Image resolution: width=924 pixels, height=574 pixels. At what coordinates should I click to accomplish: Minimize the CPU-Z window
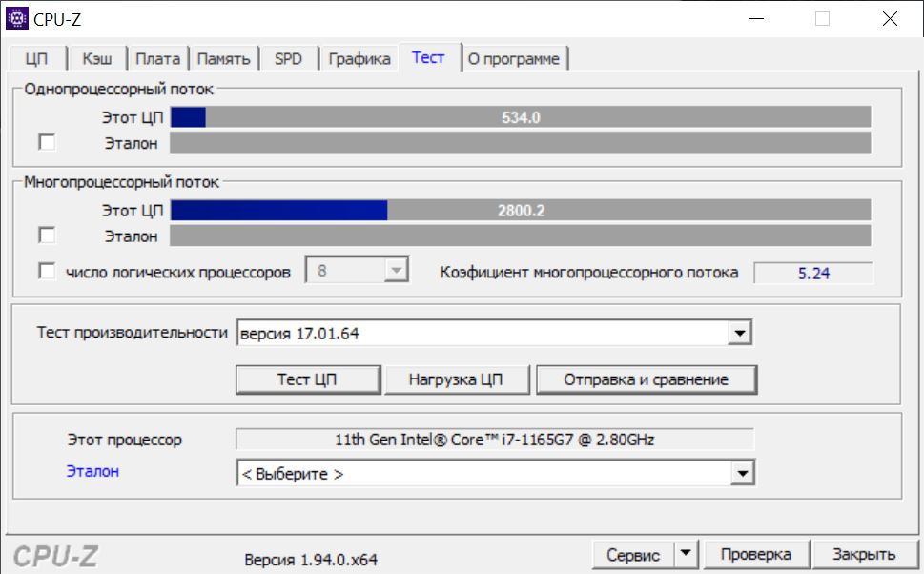[x=756, y=19]
